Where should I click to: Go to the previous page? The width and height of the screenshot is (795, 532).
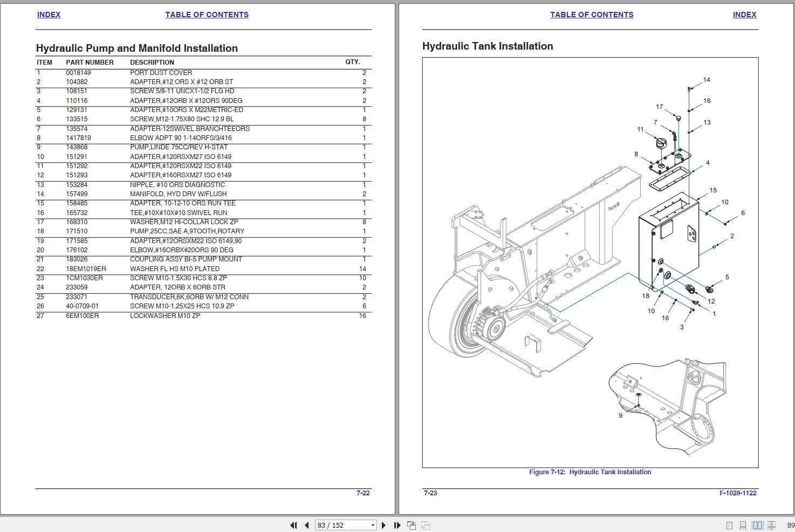pyautogui.click(x=306, y=525)
